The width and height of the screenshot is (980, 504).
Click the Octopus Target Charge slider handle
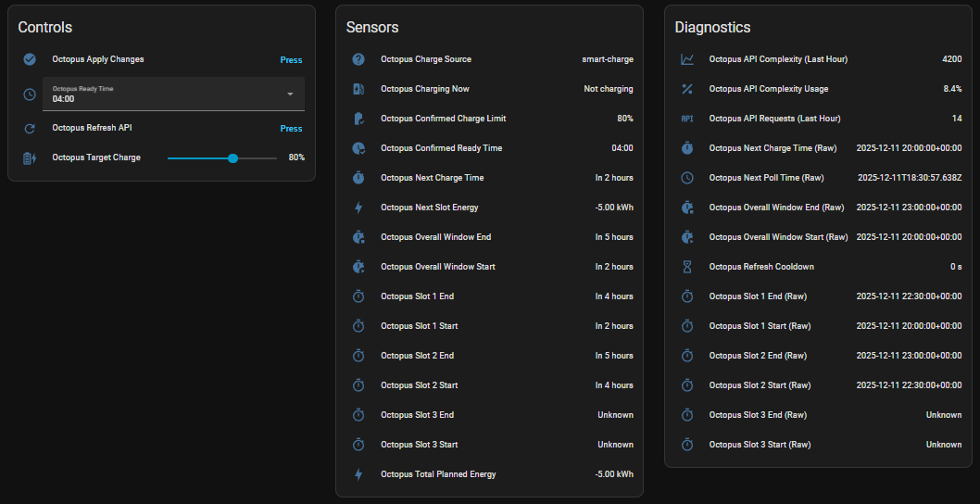click(x=233, y=158)
